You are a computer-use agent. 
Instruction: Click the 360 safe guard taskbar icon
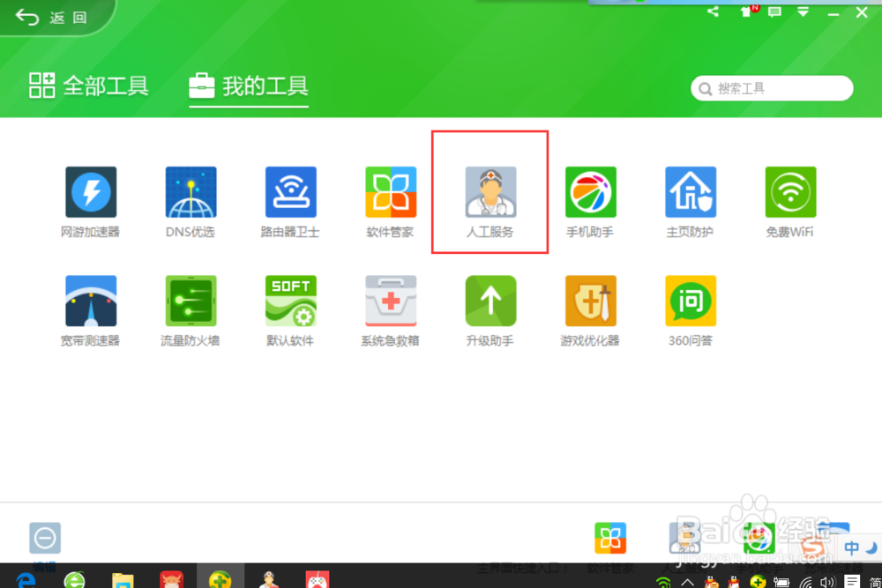[x=220, y=579]
